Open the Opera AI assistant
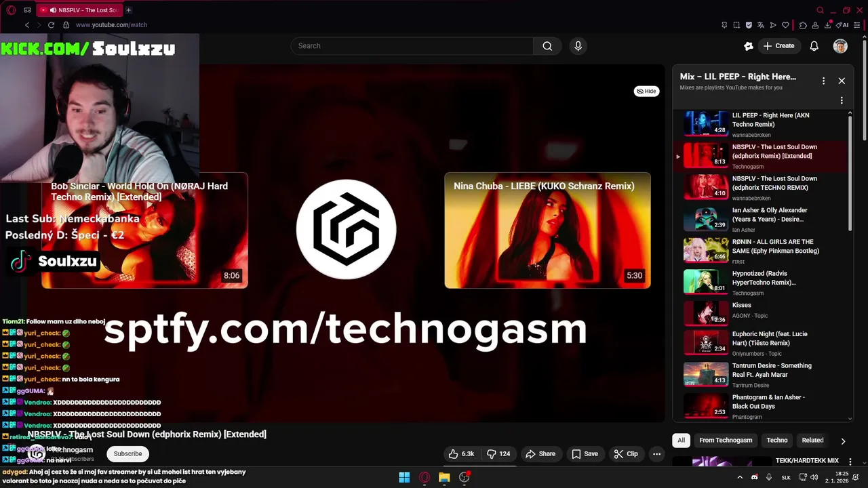Image resolution: width=868 pixels, height=488 pixels. 843,25
